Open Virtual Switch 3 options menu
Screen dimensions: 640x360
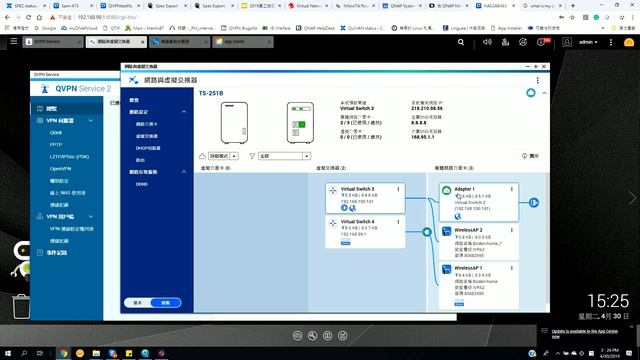(398, 189)
